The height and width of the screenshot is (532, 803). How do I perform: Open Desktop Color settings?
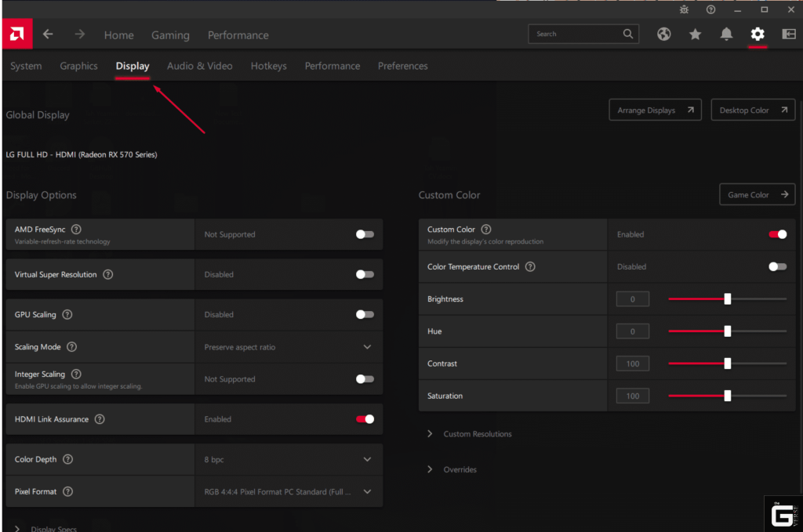click(752, 110)
